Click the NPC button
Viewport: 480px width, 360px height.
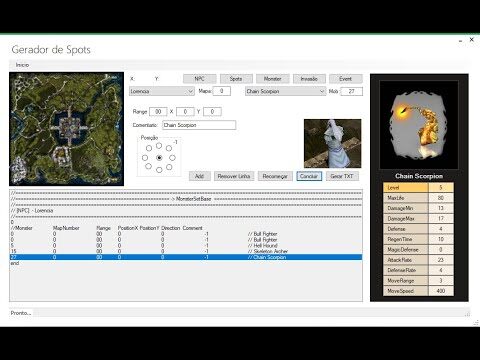click(x=199, y=79)
